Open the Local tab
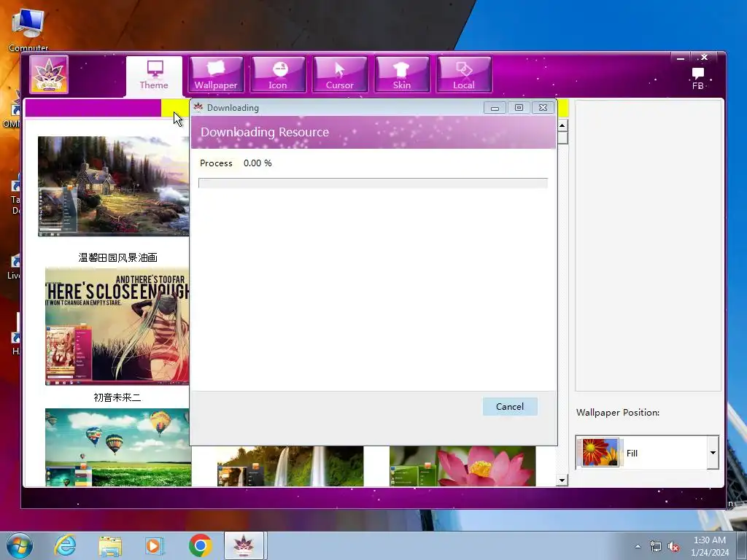The image size is (747, 560). coord(463,74)
